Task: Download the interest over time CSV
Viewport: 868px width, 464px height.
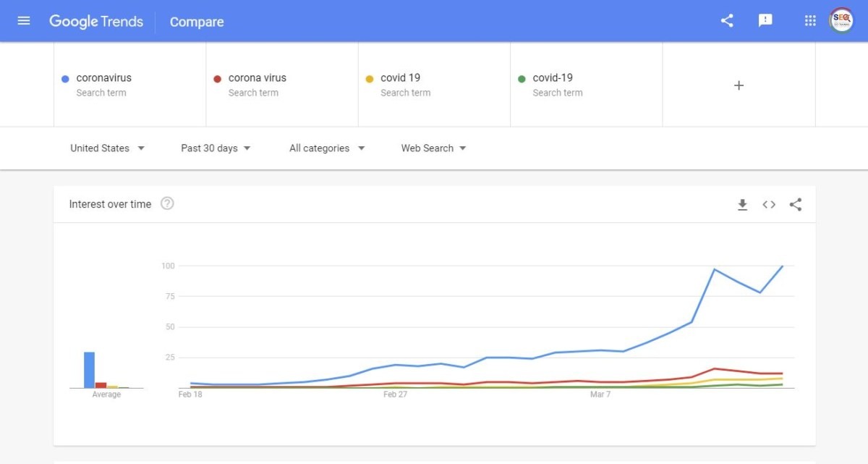Action: point(742,205)
